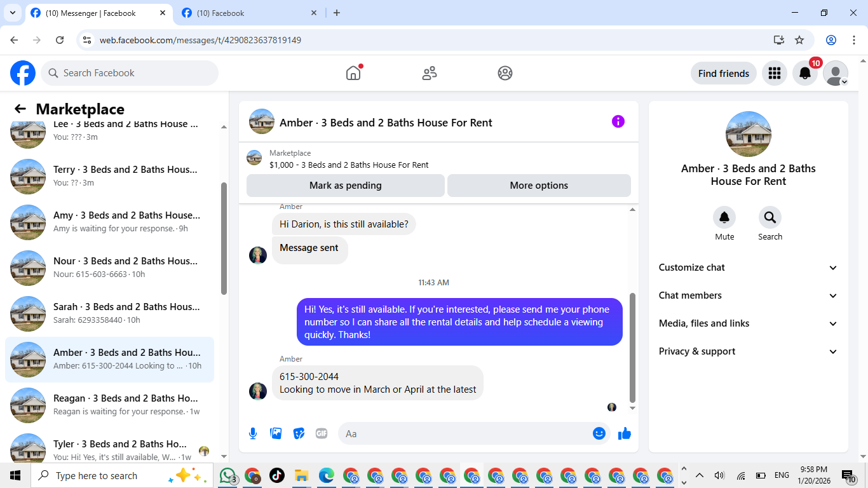868x488 pixels.
Task: Open the Amy conversation
Action: click(x=110, y=222)
